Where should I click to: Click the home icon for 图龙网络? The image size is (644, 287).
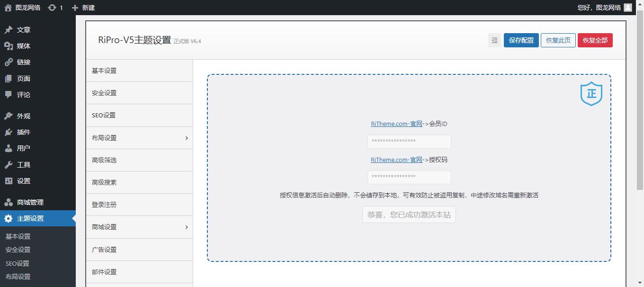point(8,8)
